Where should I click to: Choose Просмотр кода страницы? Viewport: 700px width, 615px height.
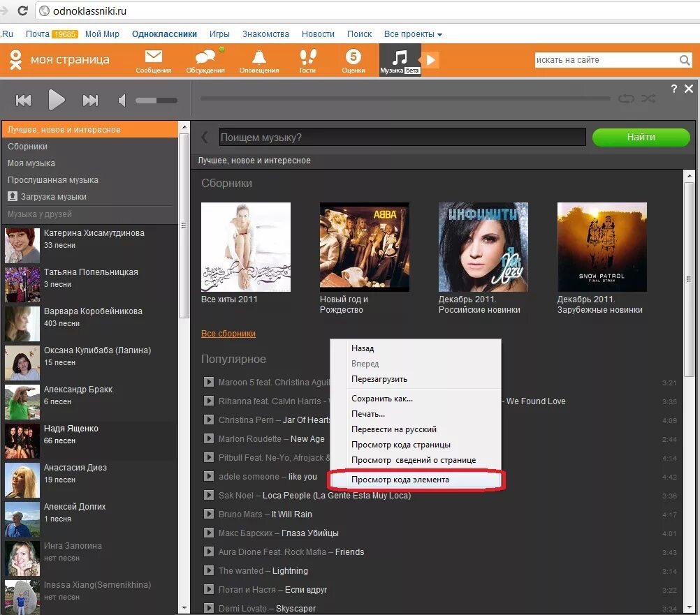click(x=415, y=445)
